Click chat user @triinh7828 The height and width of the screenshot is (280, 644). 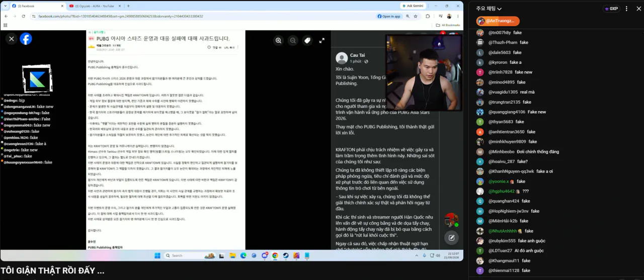[x=501, y=72]
